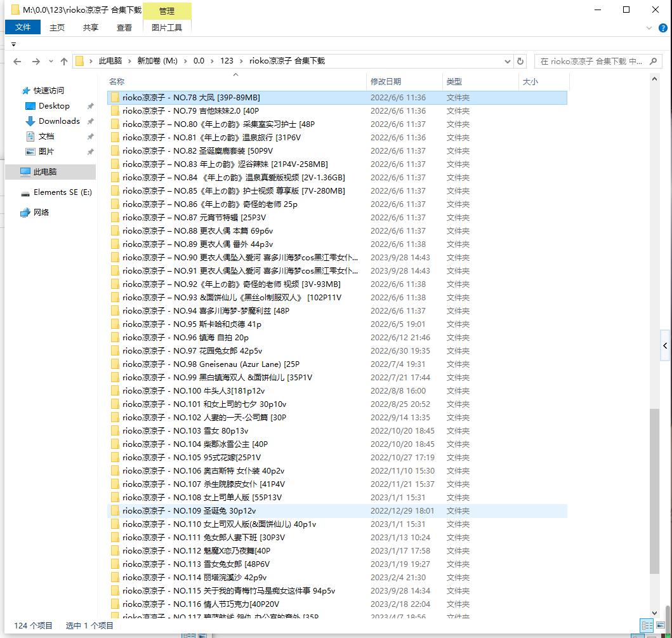Image resolution: width=672 pixels, height=638 pixels.
Task: Open the Quick Access Toolbar customize dropdown
Action: [13, 44]
